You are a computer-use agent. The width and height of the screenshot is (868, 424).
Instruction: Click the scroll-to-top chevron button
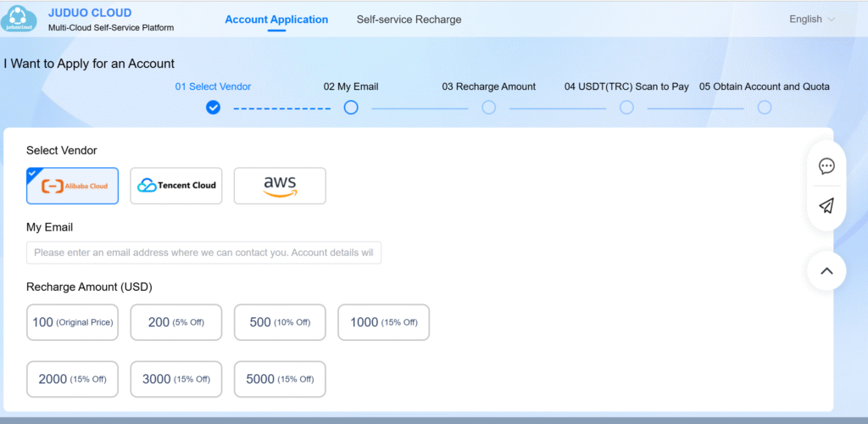(826, 271)
